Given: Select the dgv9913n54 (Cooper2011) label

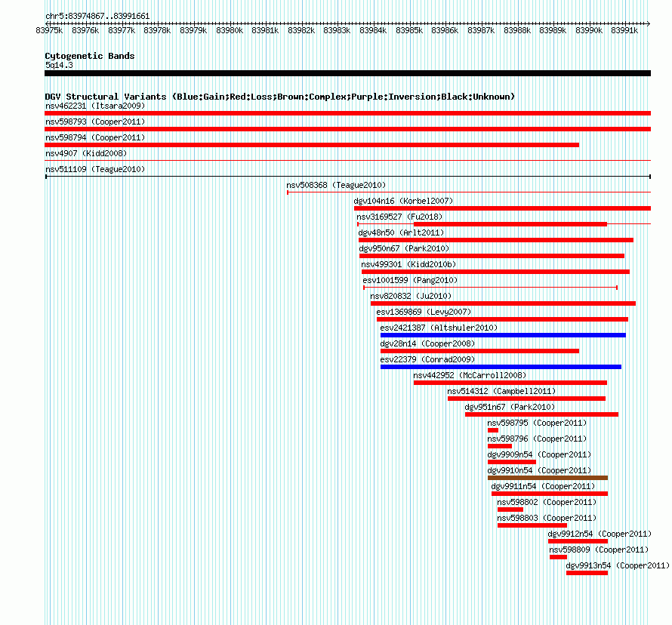Looking at the screenshot, I should 618,565.
